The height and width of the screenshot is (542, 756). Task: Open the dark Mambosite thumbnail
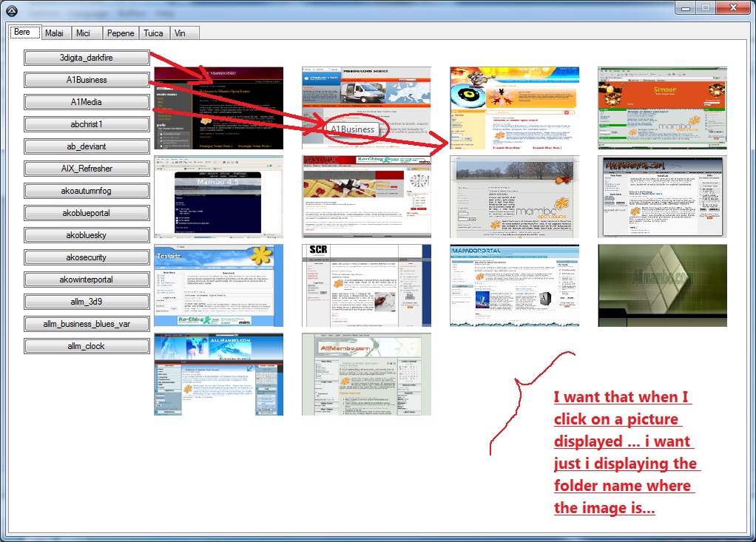218,108
